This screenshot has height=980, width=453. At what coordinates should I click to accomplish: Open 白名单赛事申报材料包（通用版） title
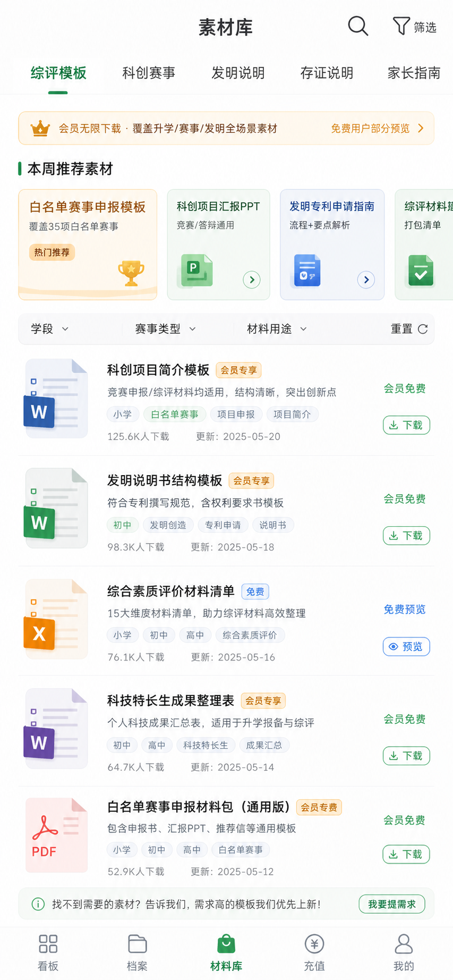coord(199,807)
